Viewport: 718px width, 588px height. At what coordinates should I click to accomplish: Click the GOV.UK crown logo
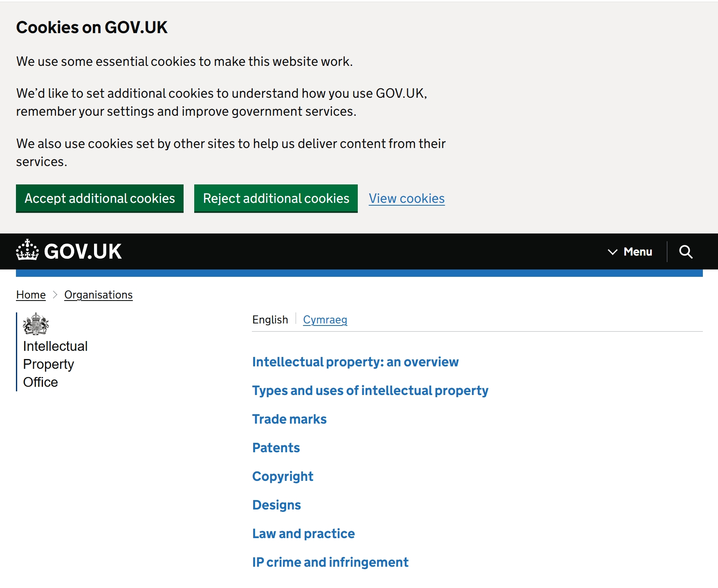coord(27,250)
